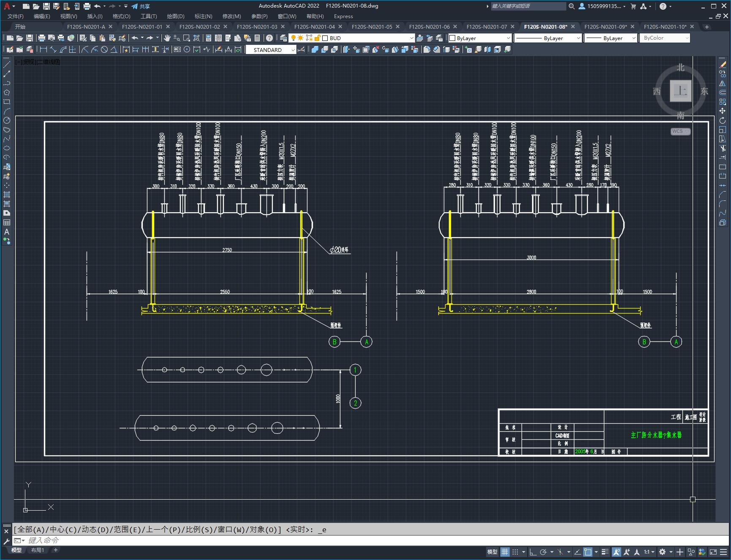Screen dimensions: 731x560
Task: Switch to the 布局1 layout tab
Action: click(x=37, y=550)
